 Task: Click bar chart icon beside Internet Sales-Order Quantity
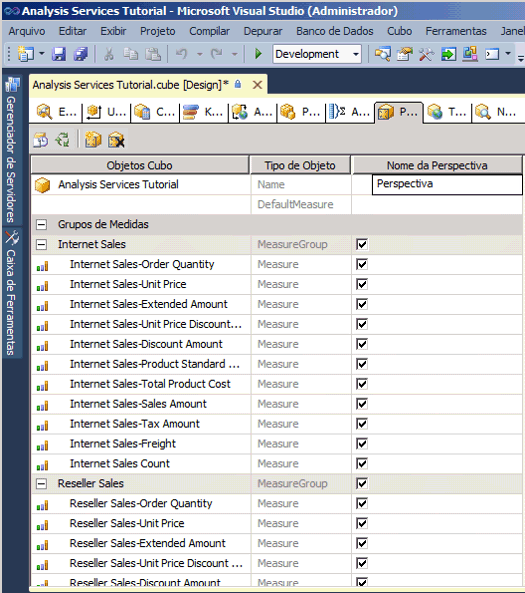pos(42,266)
